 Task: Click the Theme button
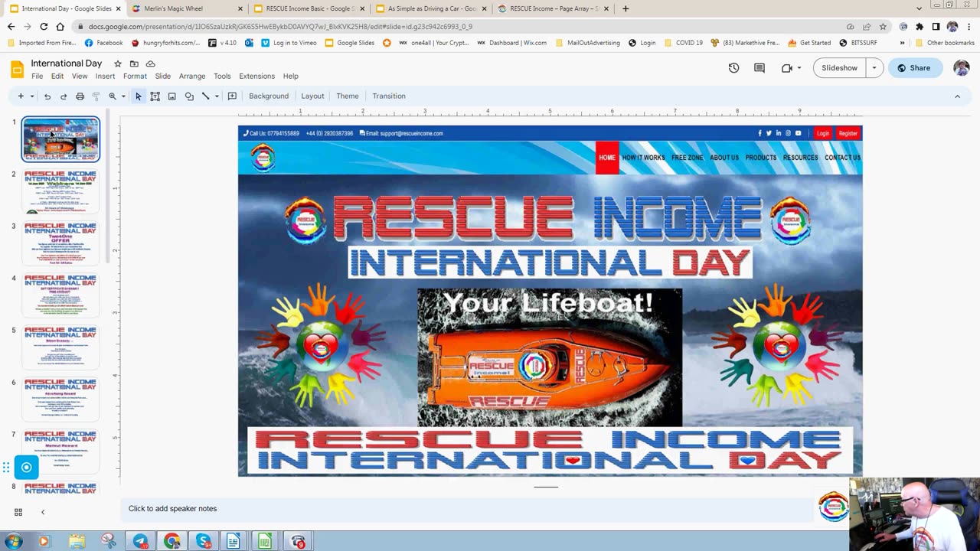coord(348,96)
